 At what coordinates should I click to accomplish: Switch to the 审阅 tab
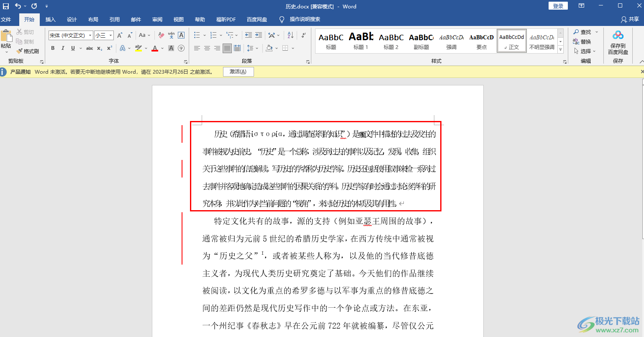point(157,20)
